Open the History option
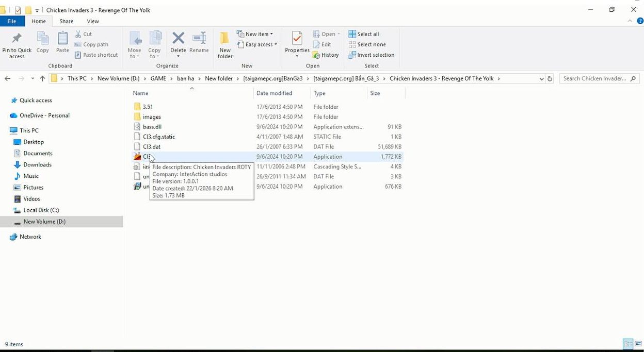Viewport: 644px width, 352px height. [326, 55]
